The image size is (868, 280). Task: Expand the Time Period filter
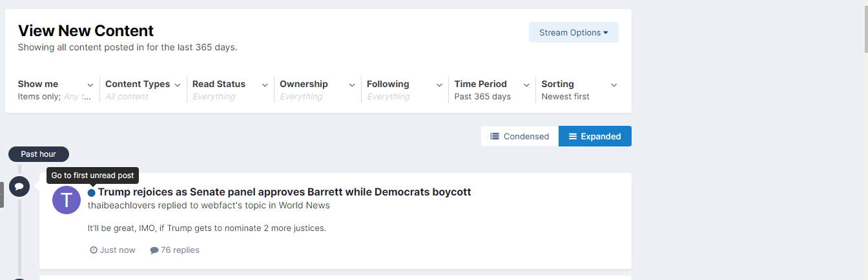point(491,90)
